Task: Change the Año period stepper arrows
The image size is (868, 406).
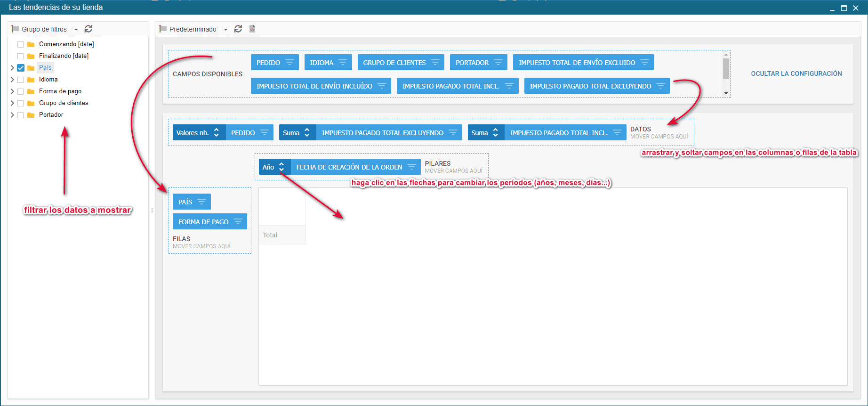Action: [x=281, y=167]
